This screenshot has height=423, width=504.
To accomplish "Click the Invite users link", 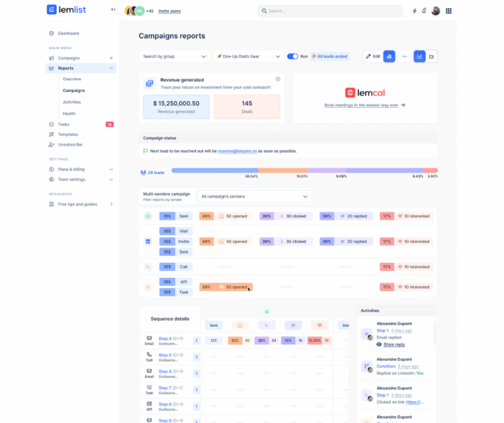I will pos(169,11).
